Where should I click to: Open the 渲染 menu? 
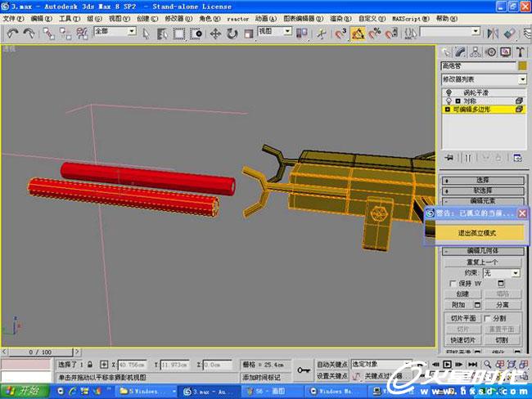(x=341, y=18)
